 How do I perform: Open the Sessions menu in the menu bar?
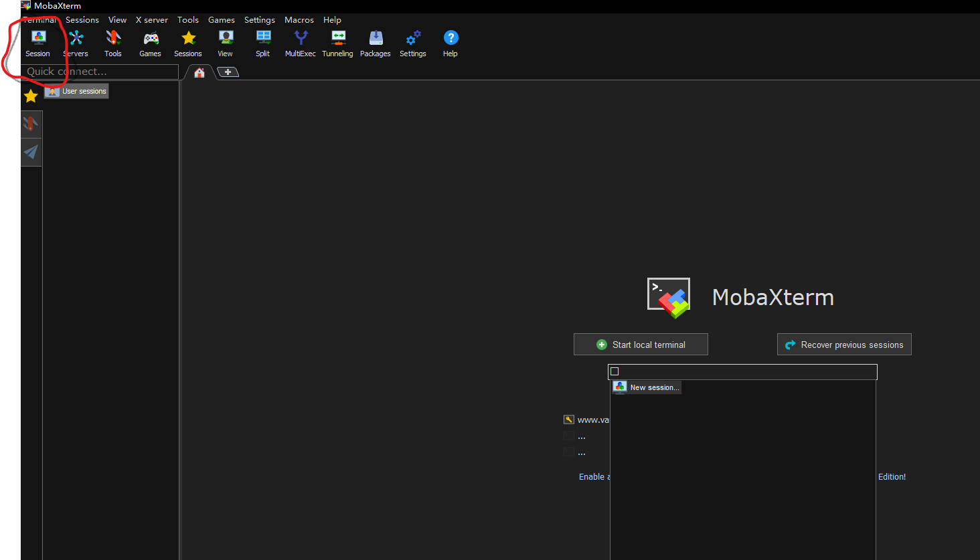[x=82, y=20]
